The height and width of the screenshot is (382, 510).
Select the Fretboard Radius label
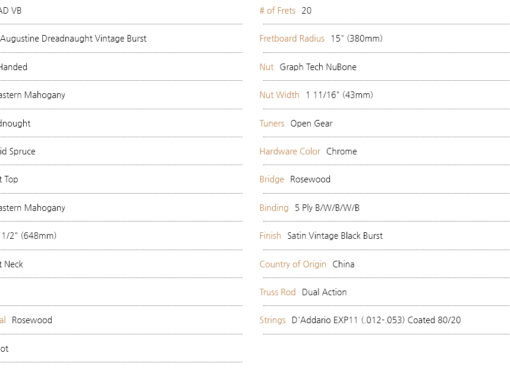292,39
